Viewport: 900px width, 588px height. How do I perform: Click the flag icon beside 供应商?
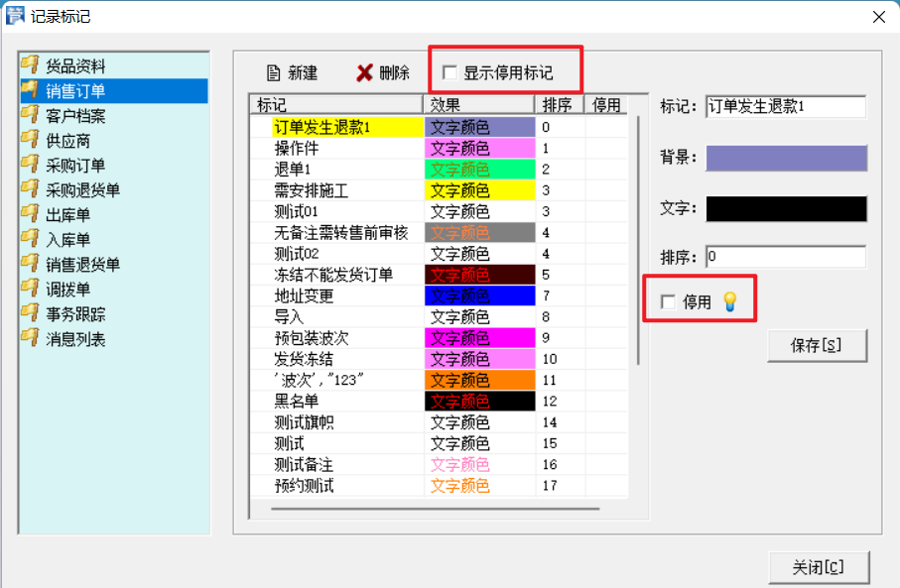click(x=30, y=140)
